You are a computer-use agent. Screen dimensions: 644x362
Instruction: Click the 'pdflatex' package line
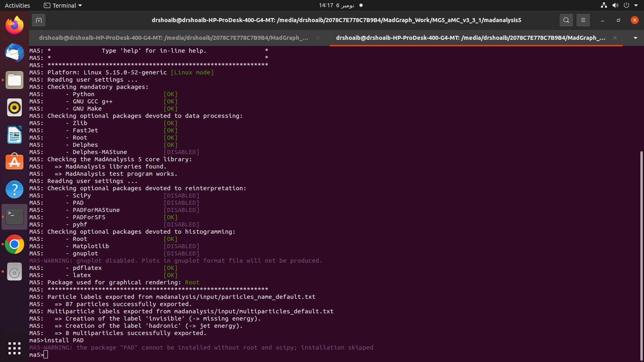[103, 268]
